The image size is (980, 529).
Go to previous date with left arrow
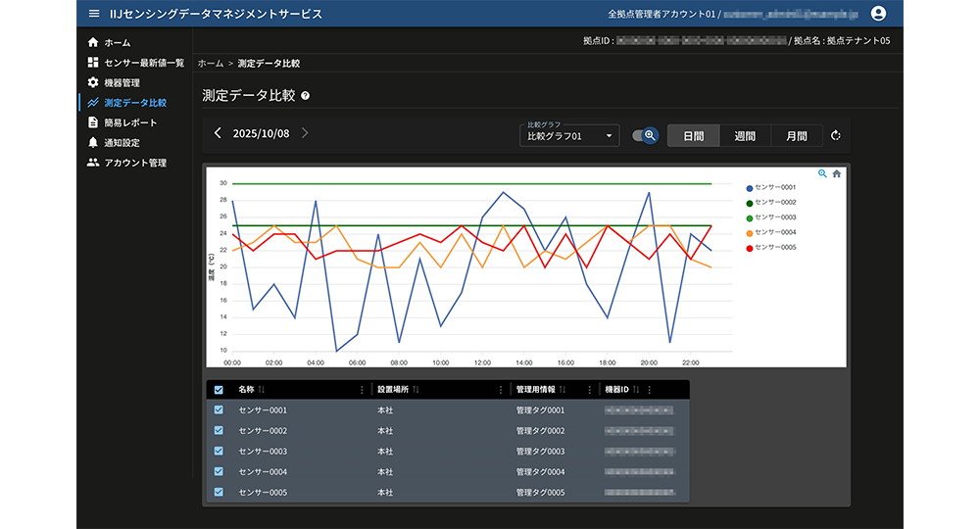click(x=218, y=133)
